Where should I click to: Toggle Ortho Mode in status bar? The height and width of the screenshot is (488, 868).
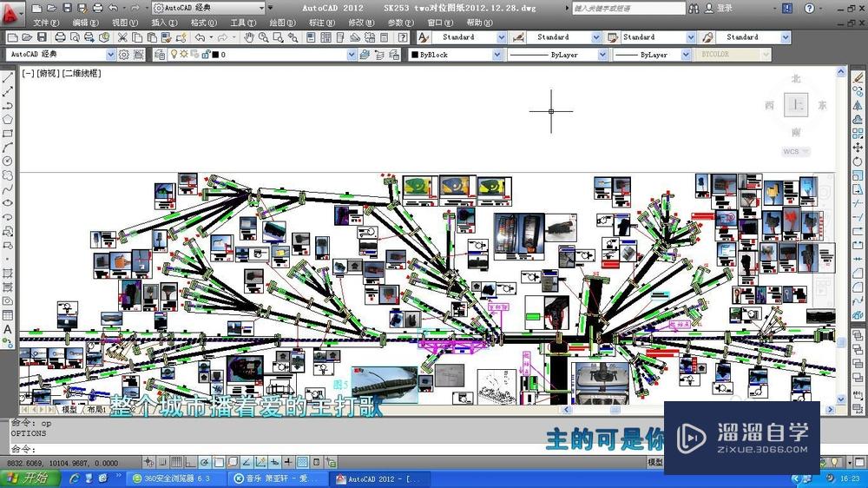[x=190, y=462]
